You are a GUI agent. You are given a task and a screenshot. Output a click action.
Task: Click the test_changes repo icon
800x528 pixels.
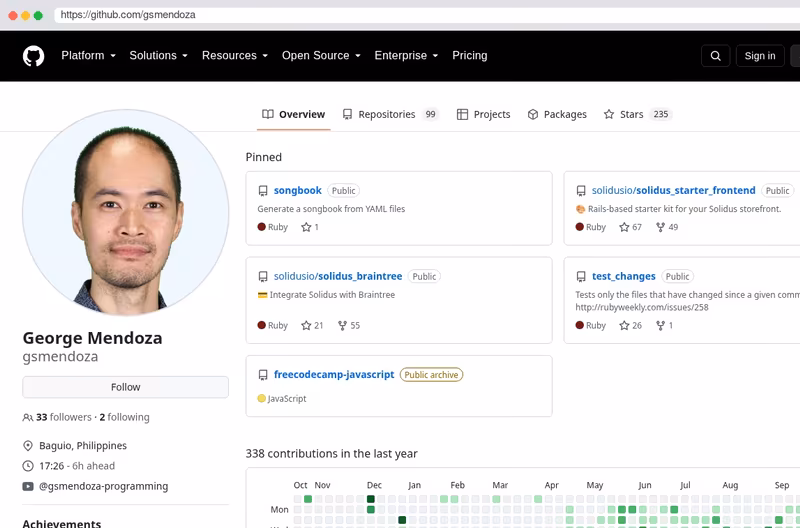[x=581, y=276]
